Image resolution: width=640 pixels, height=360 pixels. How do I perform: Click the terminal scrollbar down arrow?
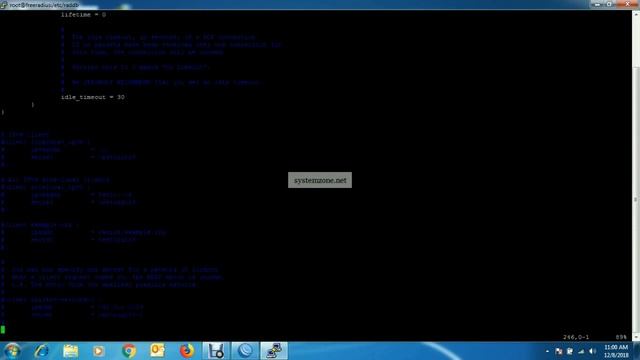[636, 337]
